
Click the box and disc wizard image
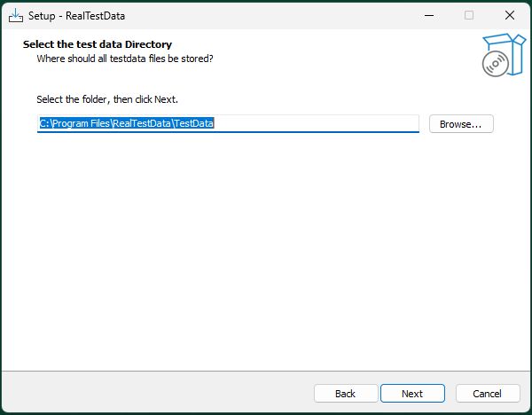pos(504,55)
